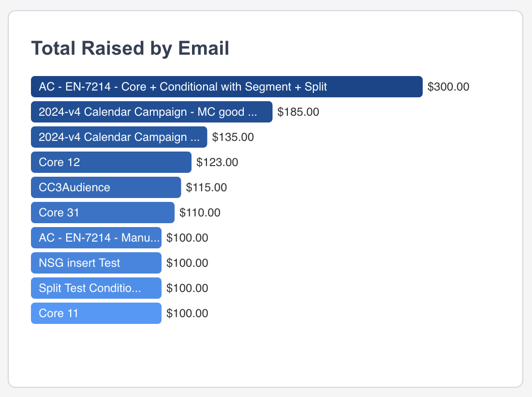Click the 'Core 31' bar

pyautogui.click(x=103, y=213)
